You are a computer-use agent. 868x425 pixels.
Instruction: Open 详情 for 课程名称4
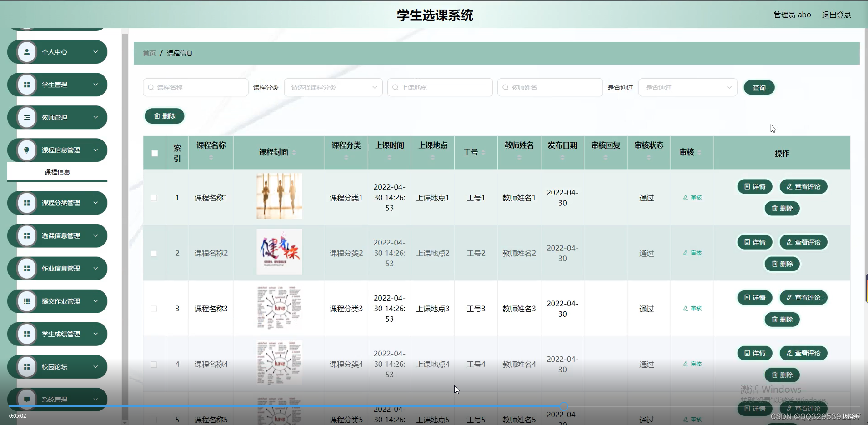[755, 353]
